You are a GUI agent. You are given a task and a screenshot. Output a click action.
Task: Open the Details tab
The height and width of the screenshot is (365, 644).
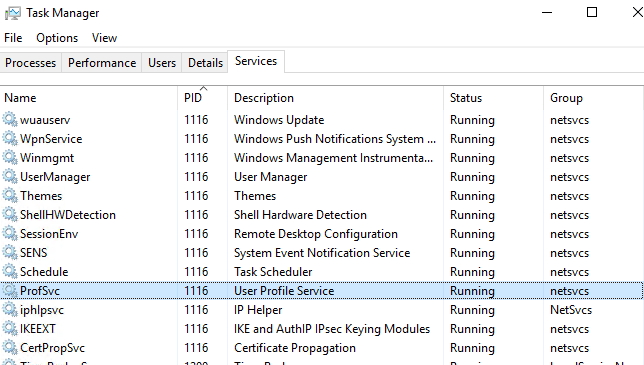[x=205, y=63]
